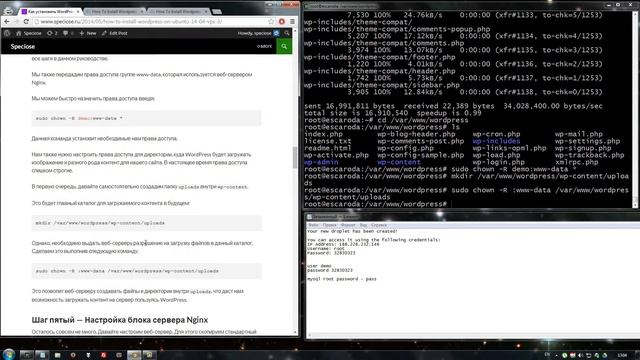The width and height of the screenshot is (640, 360).
Task: Click wp-admin directory in terminal listing
Action: click(321, 162)
